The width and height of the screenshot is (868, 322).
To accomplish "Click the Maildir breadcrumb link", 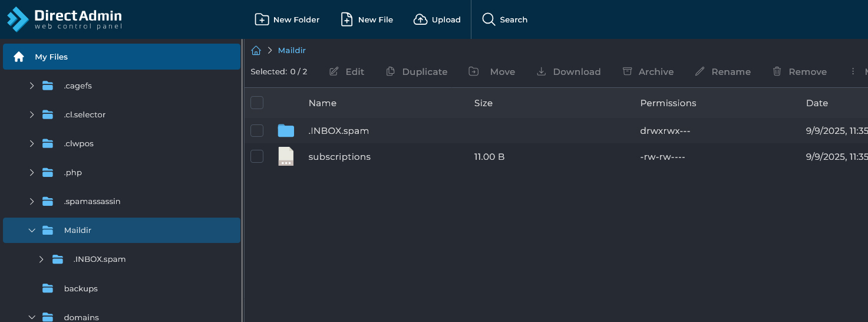I will coord(292,51).
